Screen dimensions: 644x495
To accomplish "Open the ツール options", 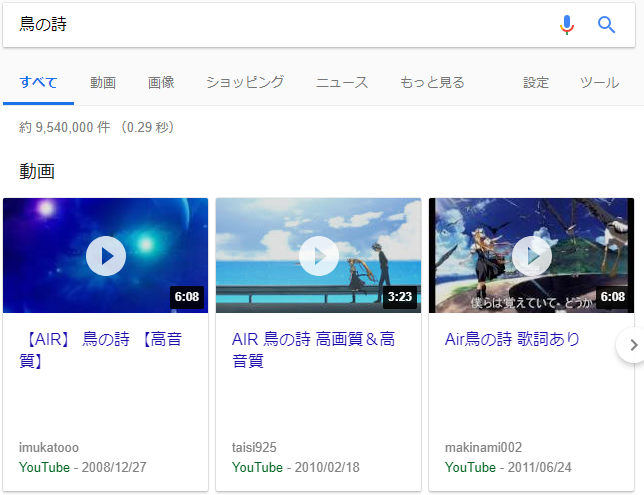I will coord(599,83).
